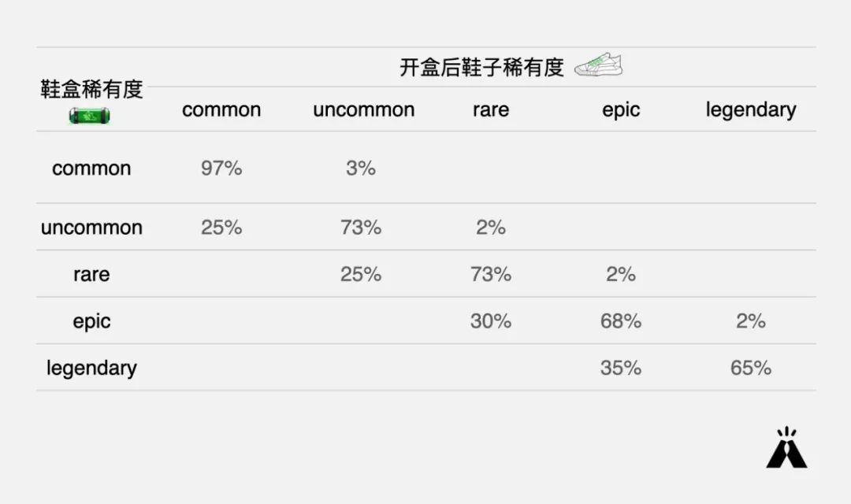
Task: Click the 'rare' row label
Action: 91,275
